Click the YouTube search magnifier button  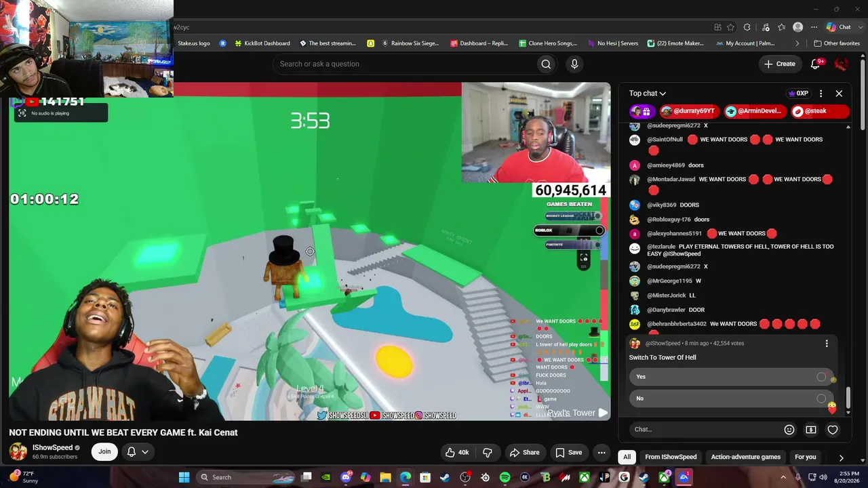pos(546,64)
